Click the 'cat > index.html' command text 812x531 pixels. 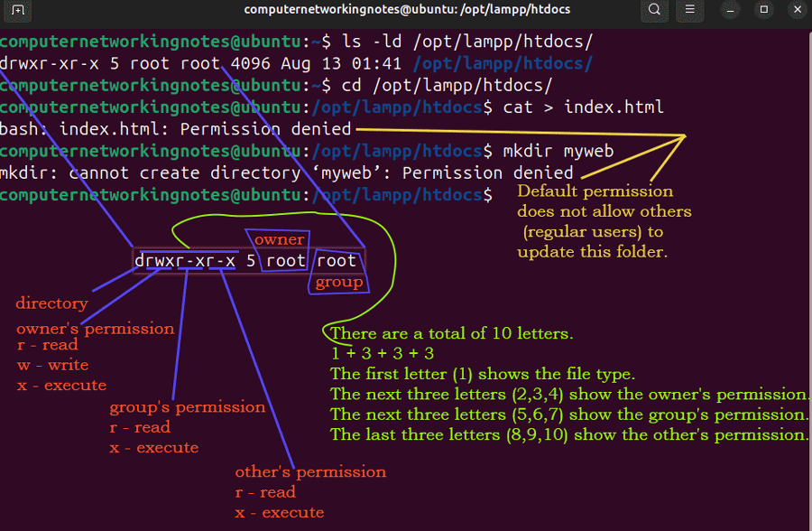583,107
